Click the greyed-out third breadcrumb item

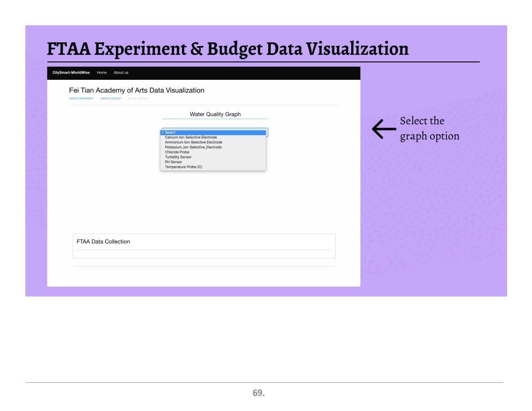138,99
